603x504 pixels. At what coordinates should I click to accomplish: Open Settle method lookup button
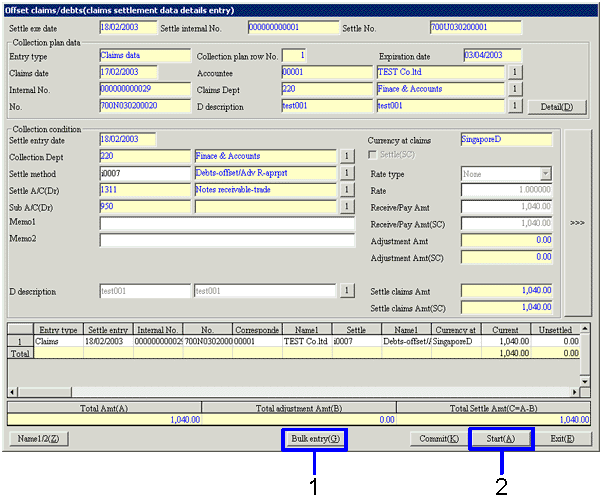[x=348, y=173]
